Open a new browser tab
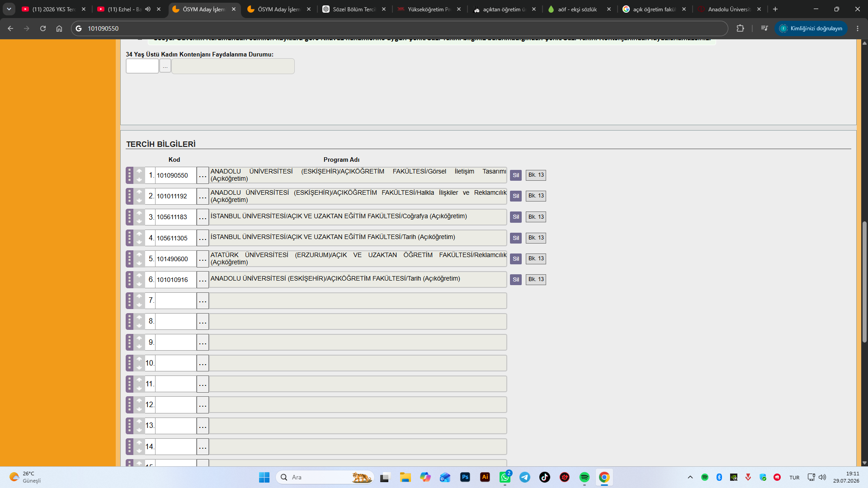The height and width of the screenshot is (488, 868). pyautogui.click(x=775, y=9)
